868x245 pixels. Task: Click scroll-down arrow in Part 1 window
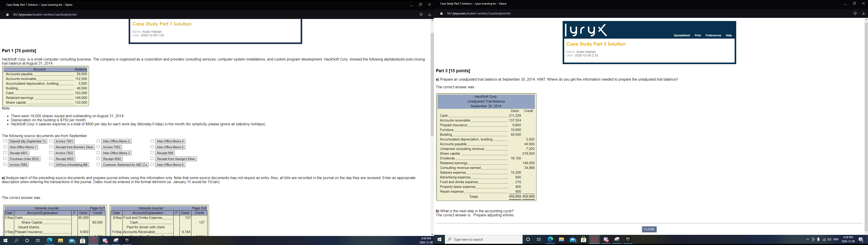click(432, 234)
